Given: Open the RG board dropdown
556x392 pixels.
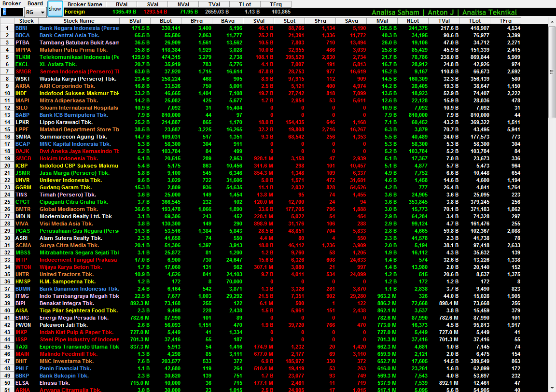Looking at the screenshot, I should 42,13.
